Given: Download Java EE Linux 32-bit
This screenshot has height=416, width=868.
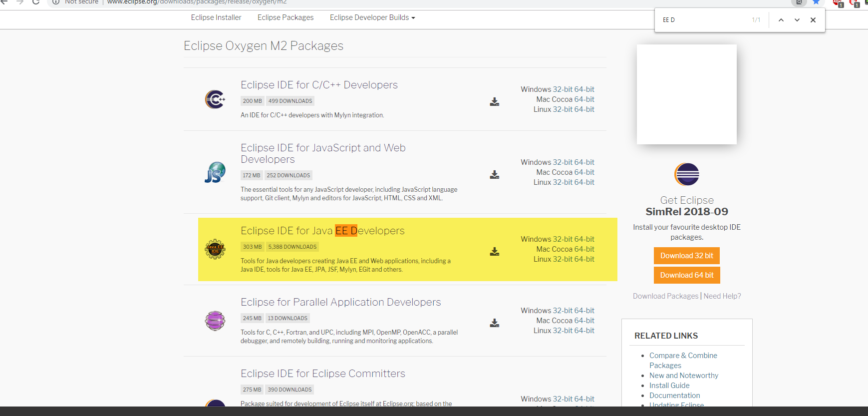Looking at the screenshot, I should (x=563, y=259).
